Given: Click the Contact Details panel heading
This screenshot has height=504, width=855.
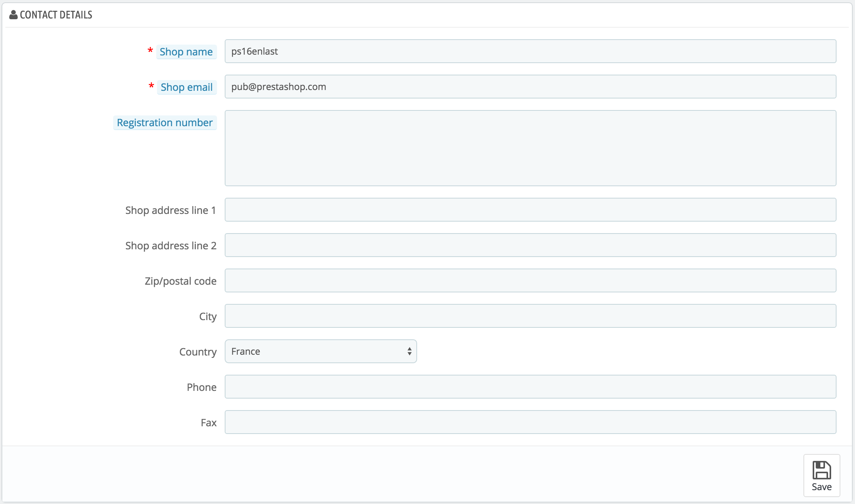Looking at the screenshot, I should 56,15.
